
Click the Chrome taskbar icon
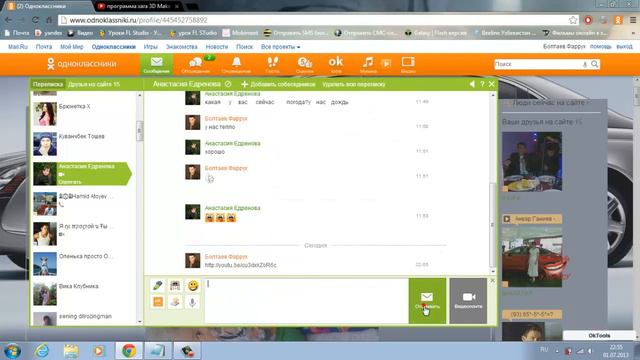tap(129, 351)
